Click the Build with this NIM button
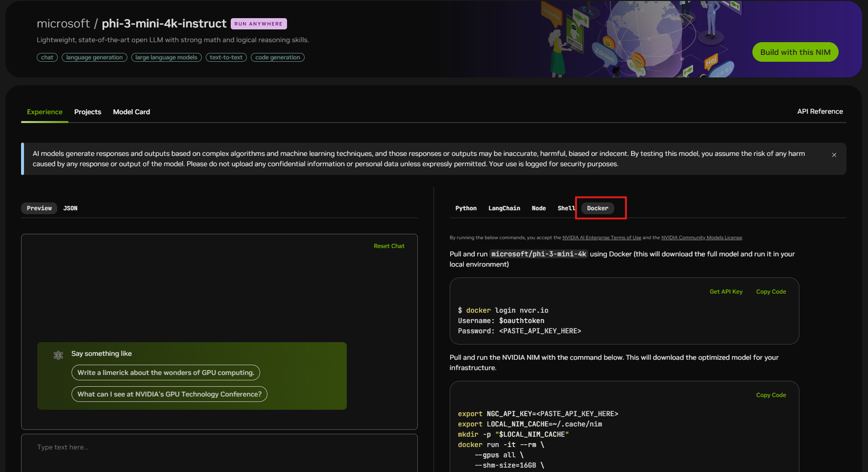 (x=795, y=52)
